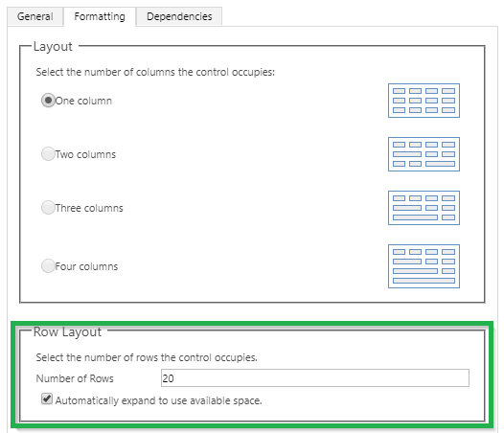Click the 'Select the number of rows' instruction text
Image resolution: width=504 pixels, height=433 pixels.
coord(147,357)
